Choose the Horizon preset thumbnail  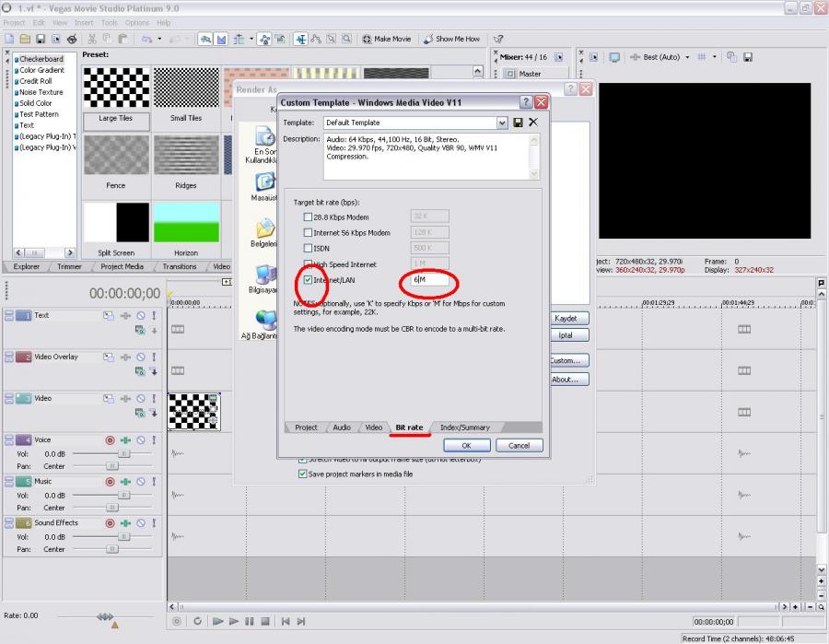pyautogui.click(x=186, y=223)
